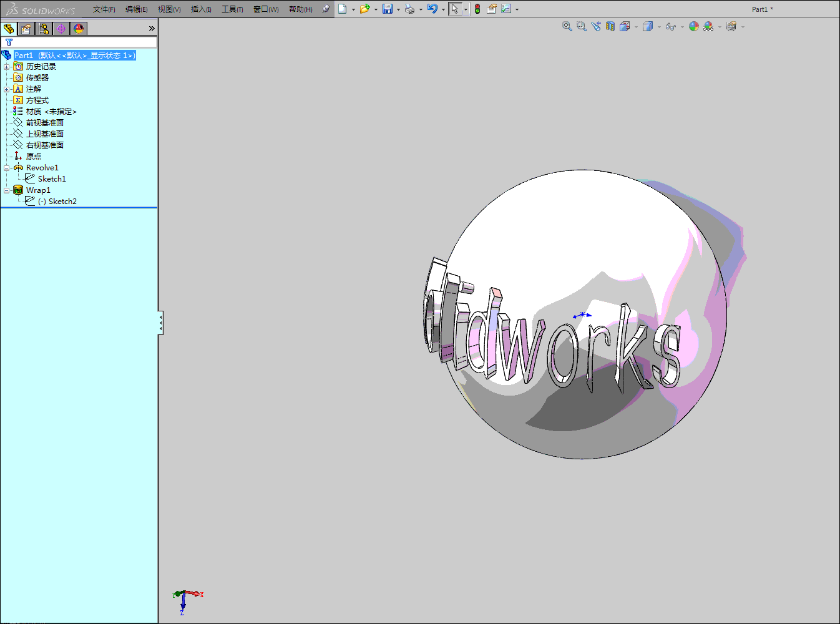Image resolution: width=840 pixels, height=624 pixels.
Task: Open the 工具(T) menu
Action: pos(232,9)
